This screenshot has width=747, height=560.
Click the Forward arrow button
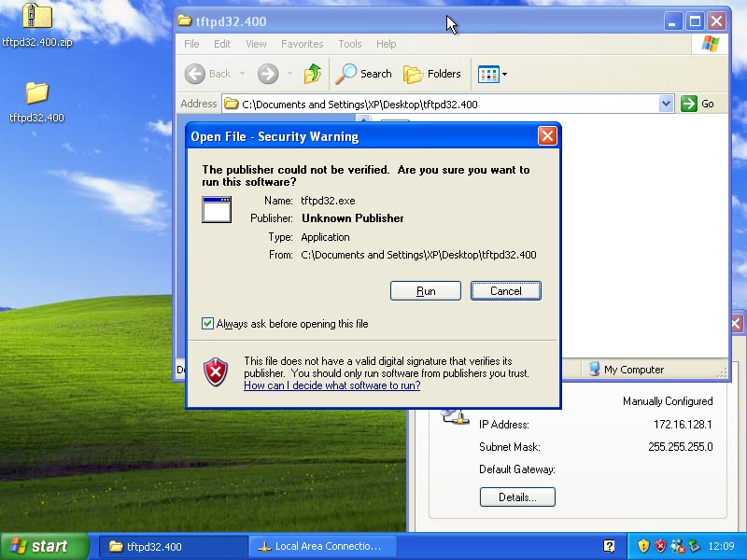point(268,74)
